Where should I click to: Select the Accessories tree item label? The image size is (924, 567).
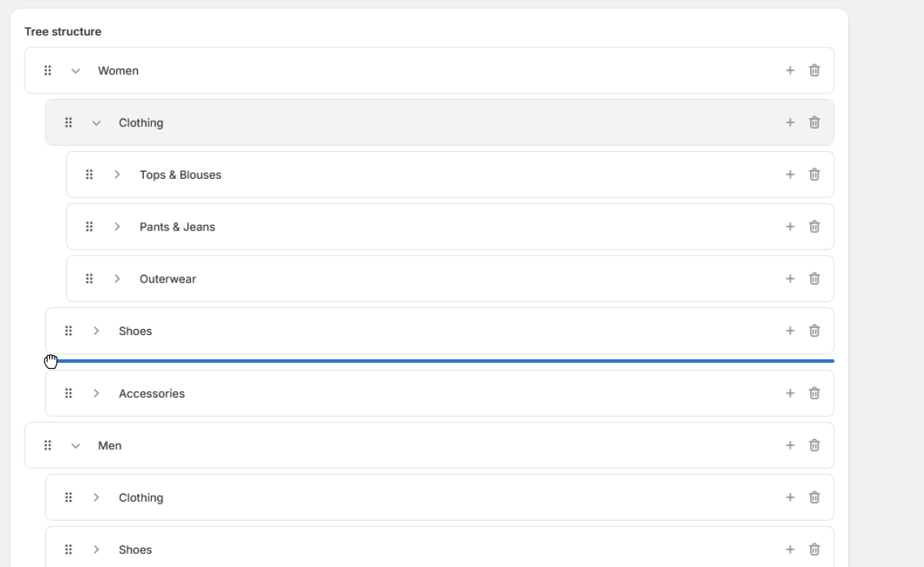pyautogui.click(x=152, y=394)
